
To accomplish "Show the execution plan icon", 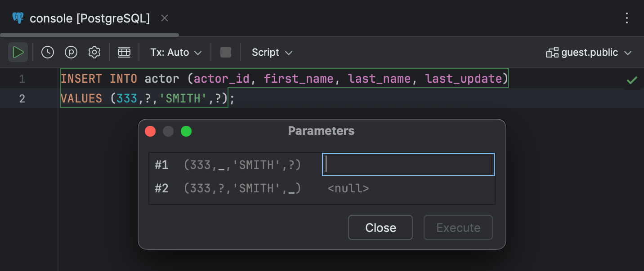I will click(71, 52).
